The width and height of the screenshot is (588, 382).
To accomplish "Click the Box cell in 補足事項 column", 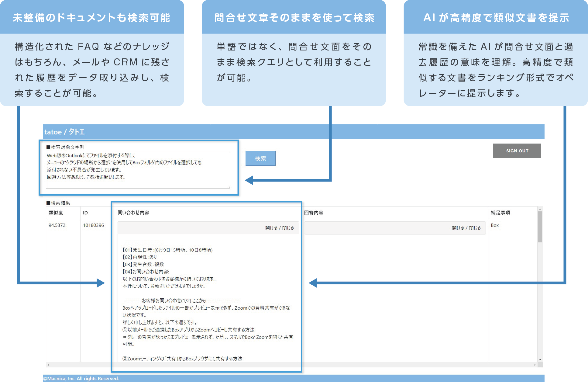I will click(x=495, y=225).
